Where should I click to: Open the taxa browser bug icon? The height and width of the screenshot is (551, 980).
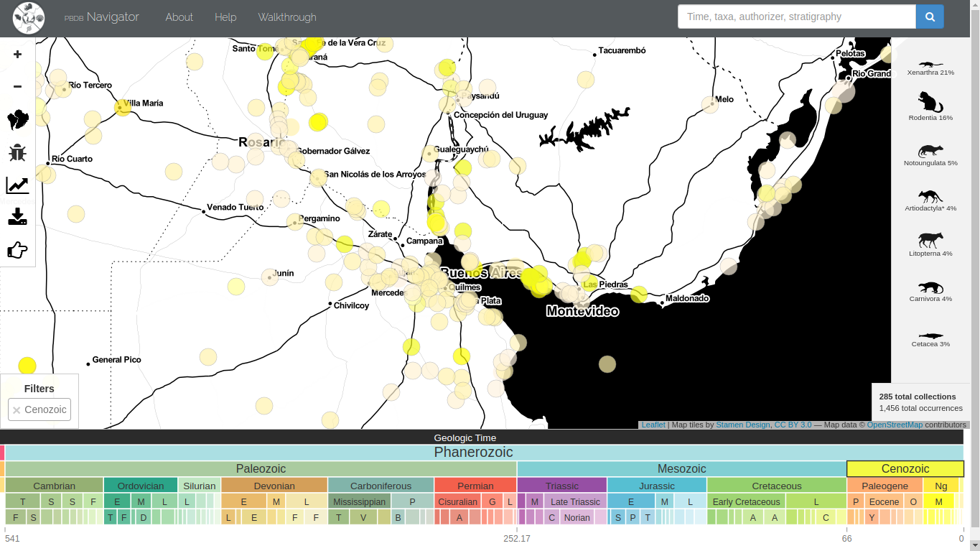click(17, 152)
